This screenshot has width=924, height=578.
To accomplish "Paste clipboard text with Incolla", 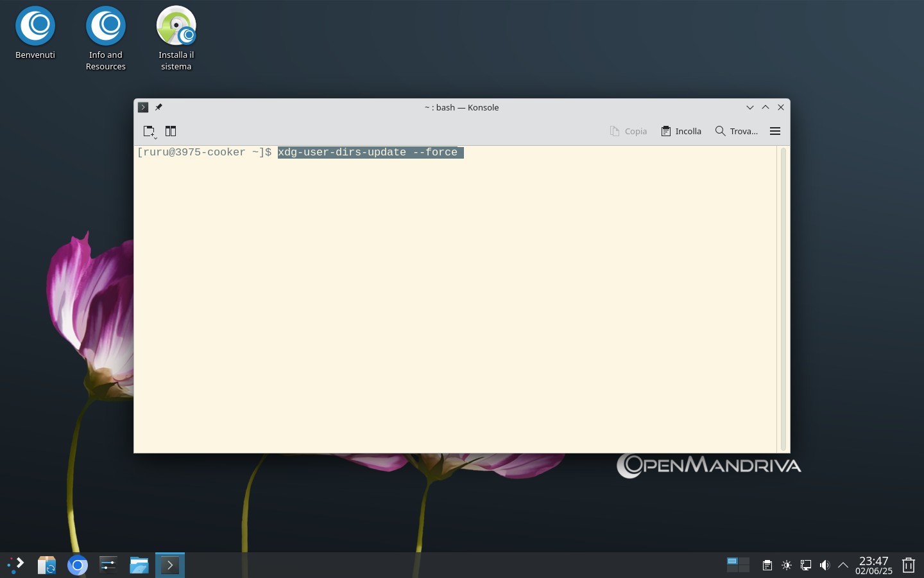I will click(x=681, y=131).
